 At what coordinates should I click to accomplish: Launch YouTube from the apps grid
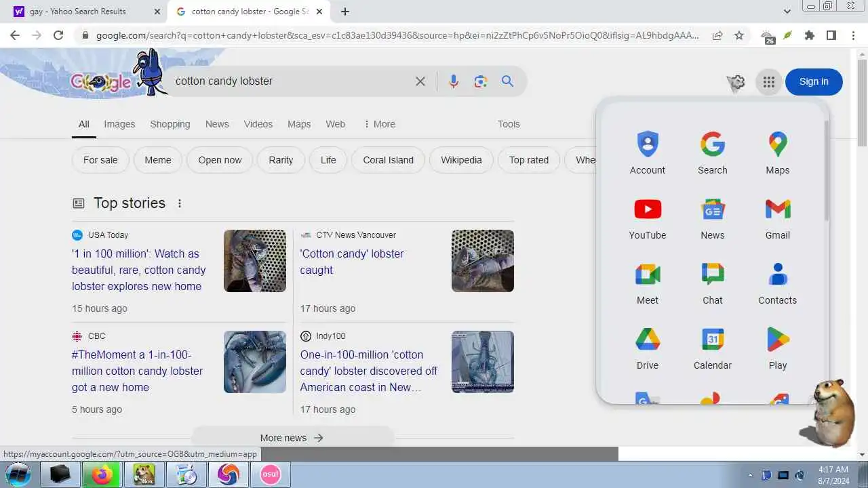tap(647, 219)
